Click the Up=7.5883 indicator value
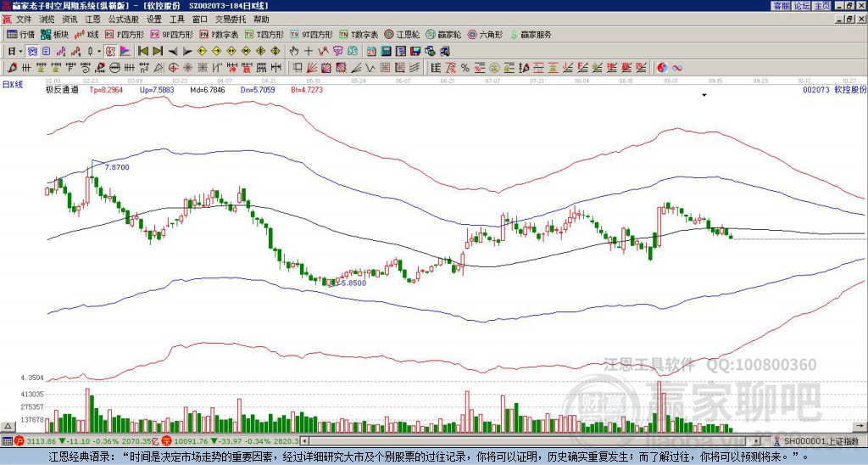The image size is (868, 465). [x=157, y=89]
